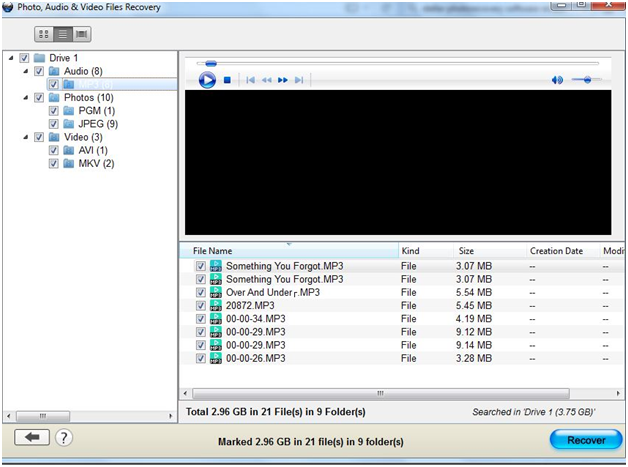The width and height of the screenshot is (628, 467).
Task: Skip to next track icon
Action: [x=299, y=80]
